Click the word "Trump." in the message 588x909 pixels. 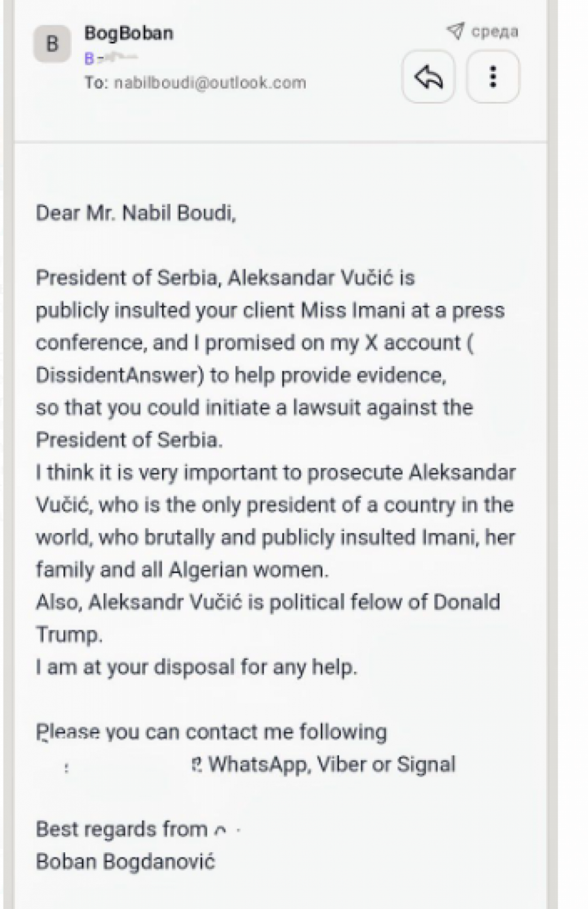click(x=69, y=635)
